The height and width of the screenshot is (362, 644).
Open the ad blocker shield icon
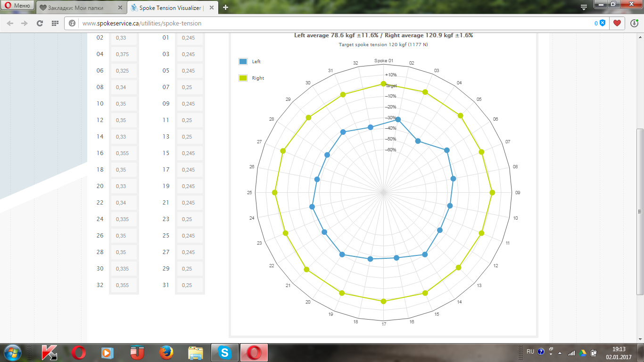pyautogui.click(x=602, y=23)
